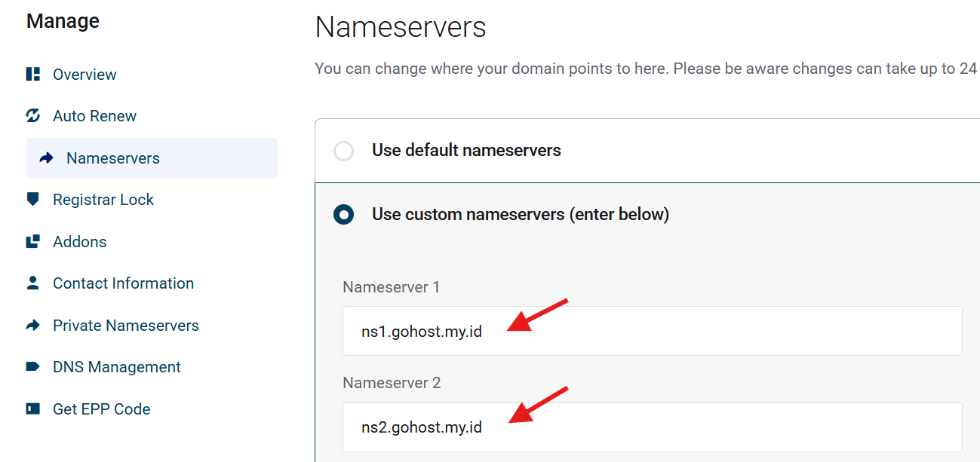
Task: Click the arrow icon beside Nameservers
Action: [x=47, y=158]
